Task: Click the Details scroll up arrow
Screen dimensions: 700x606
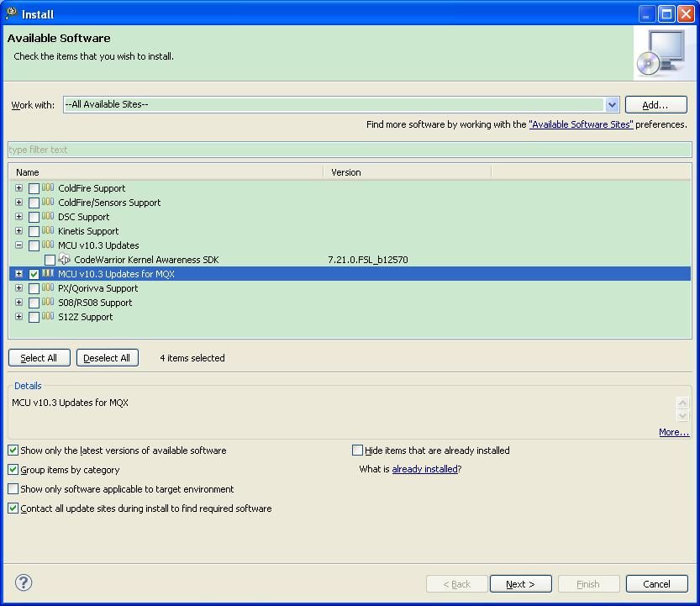Action: [682, 403]
